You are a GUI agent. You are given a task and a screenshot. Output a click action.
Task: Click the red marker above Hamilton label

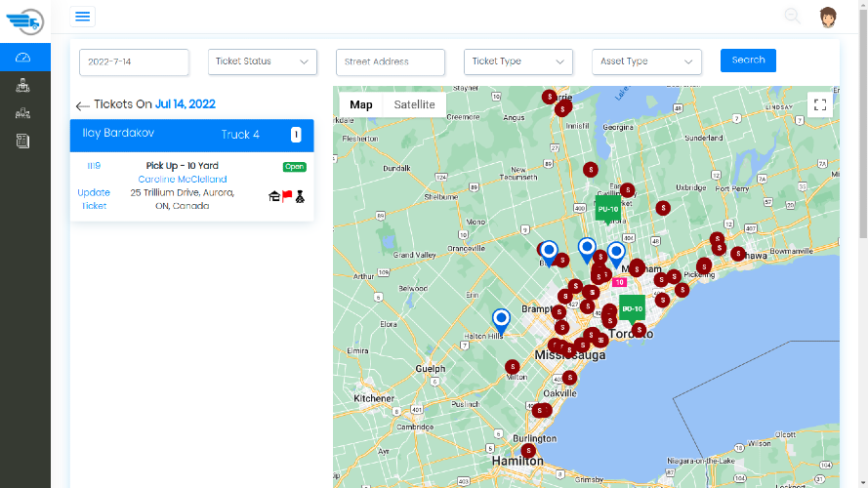pos(528,450)
